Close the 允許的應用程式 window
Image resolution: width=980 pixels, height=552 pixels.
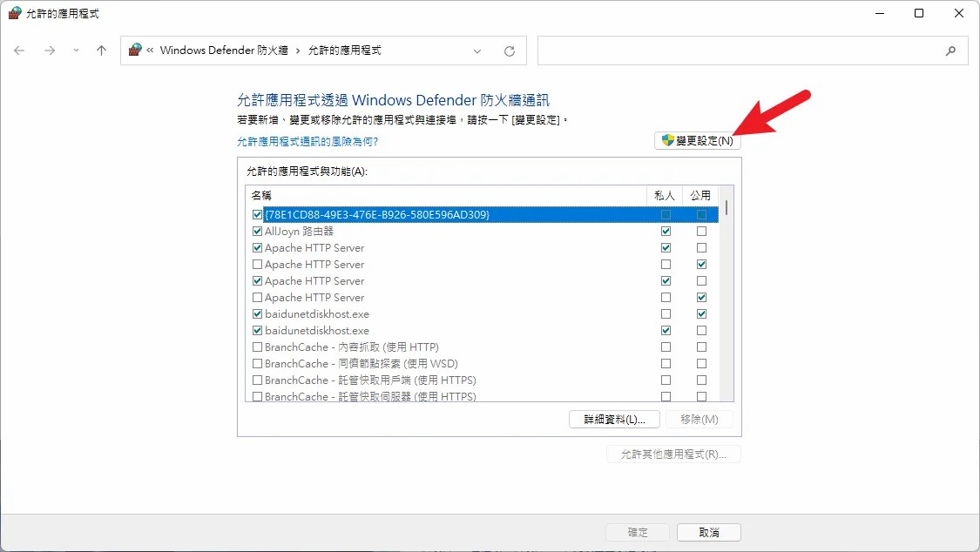[959, 13]
